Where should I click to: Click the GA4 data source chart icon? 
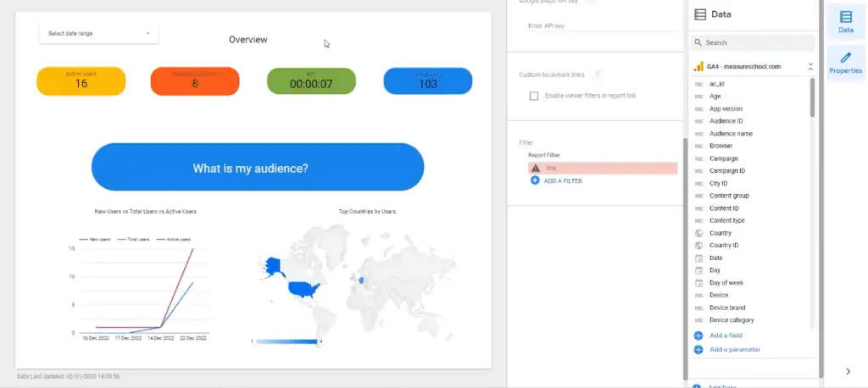(x=698, y=66)
